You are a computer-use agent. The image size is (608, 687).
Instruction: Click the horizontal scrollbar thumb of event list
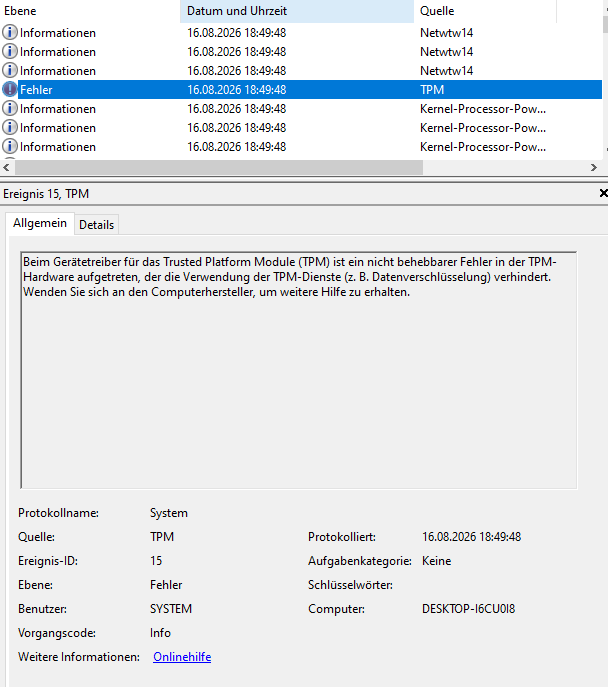tap(219, 167)
